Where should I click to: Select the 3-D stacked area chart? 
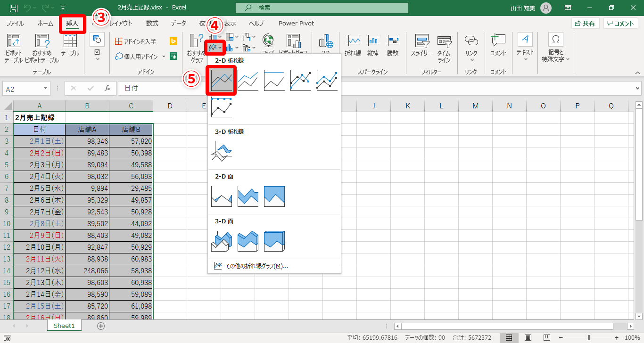click(x=248, y=242)
